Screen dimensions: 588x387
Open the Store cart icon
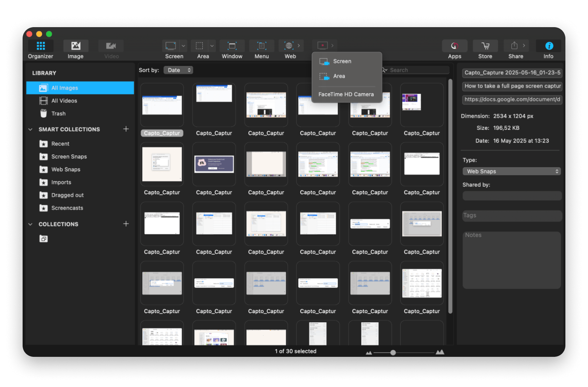[x=485, y=46]
